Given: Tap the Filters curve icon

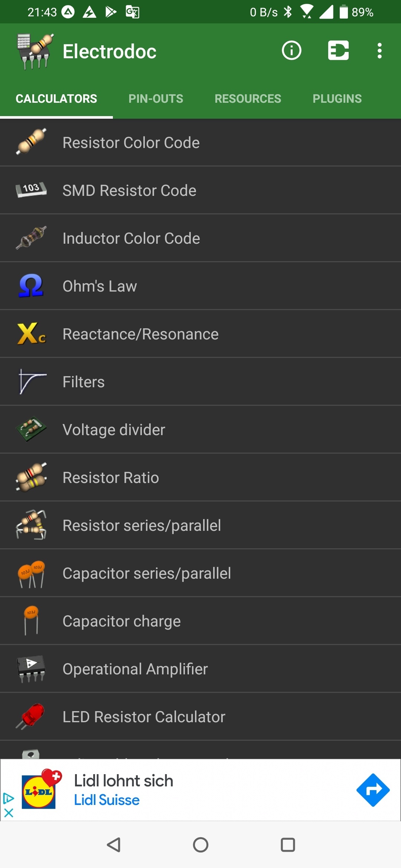Looking at the screenshot, I should point(31,381).
